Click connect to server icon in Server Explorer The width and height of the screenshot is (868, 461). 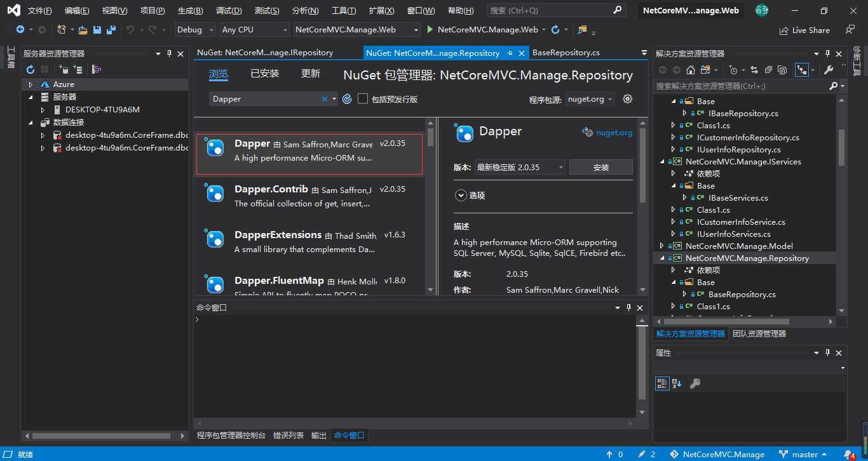point(78,70)
